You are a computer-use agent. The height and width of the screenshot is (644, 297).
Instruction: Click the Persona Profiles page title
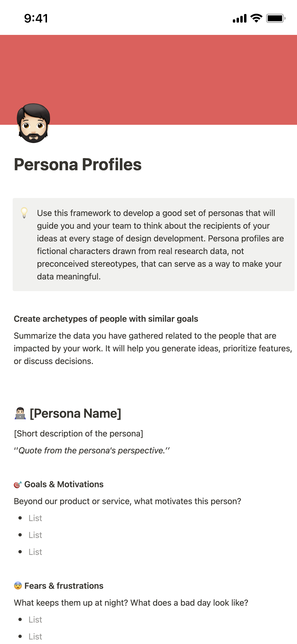[78, 164]
